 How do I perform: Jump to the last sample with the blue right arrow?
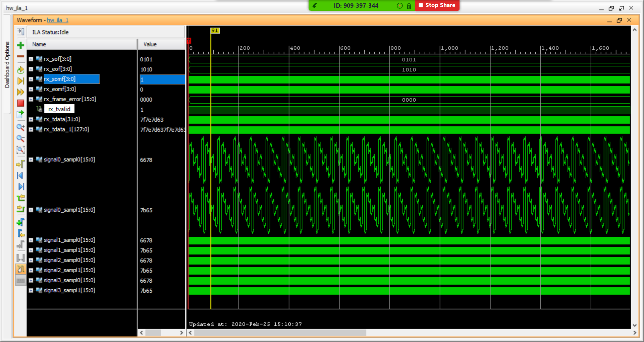20,186
